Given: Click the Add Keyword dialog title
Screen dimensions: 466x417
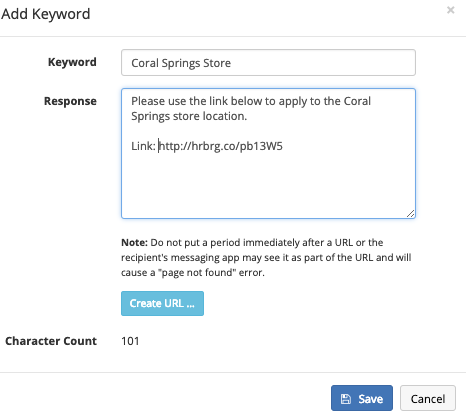Looking at the screenshot, I should click(46, 14).
